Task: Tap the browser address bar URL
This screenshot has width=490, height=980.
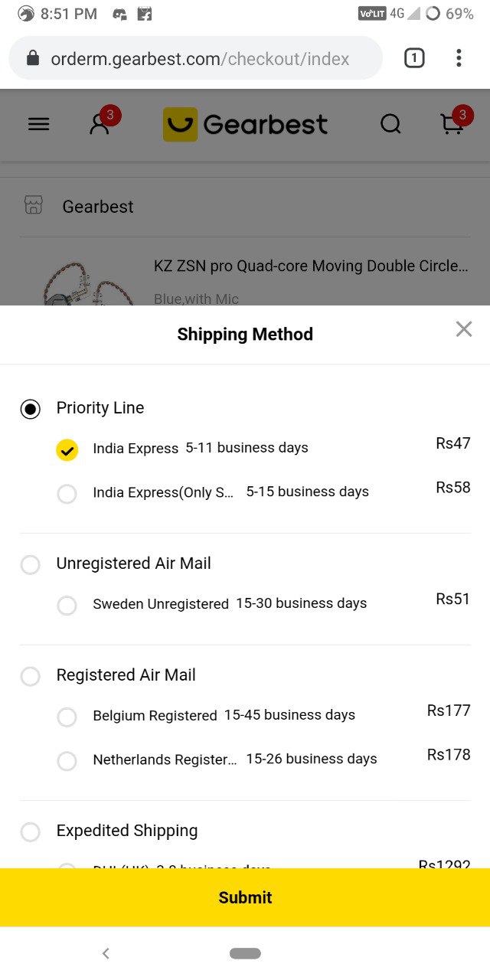Action: (200, 58)
